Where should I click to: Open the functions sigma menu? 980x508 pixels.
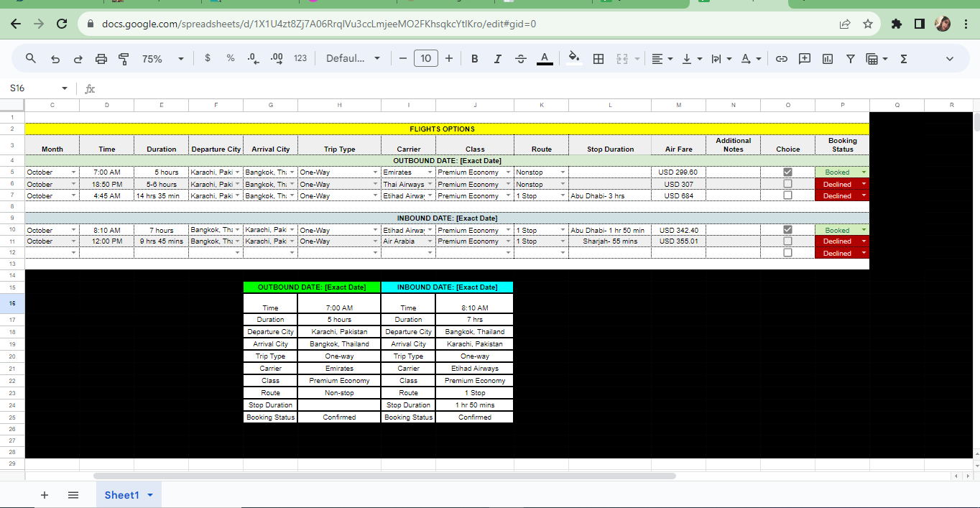pos(904,59)
